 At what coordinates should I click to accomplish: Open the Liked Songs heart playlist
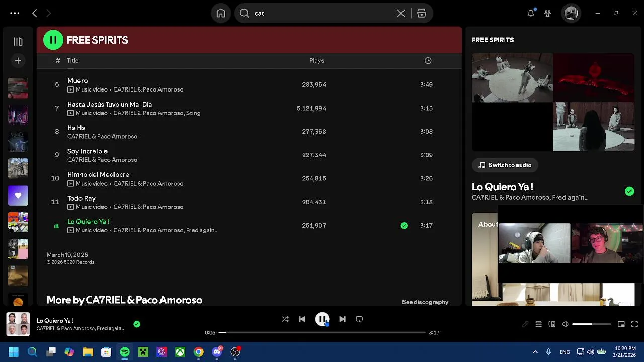pyautogui.click(x=18, y=195)
